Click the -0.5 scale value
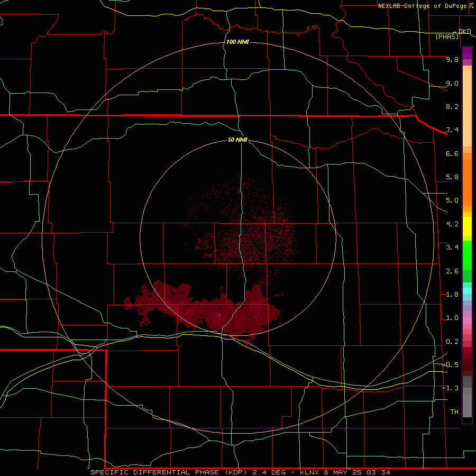This screenshot has height=476, width=476. point(451,365)
